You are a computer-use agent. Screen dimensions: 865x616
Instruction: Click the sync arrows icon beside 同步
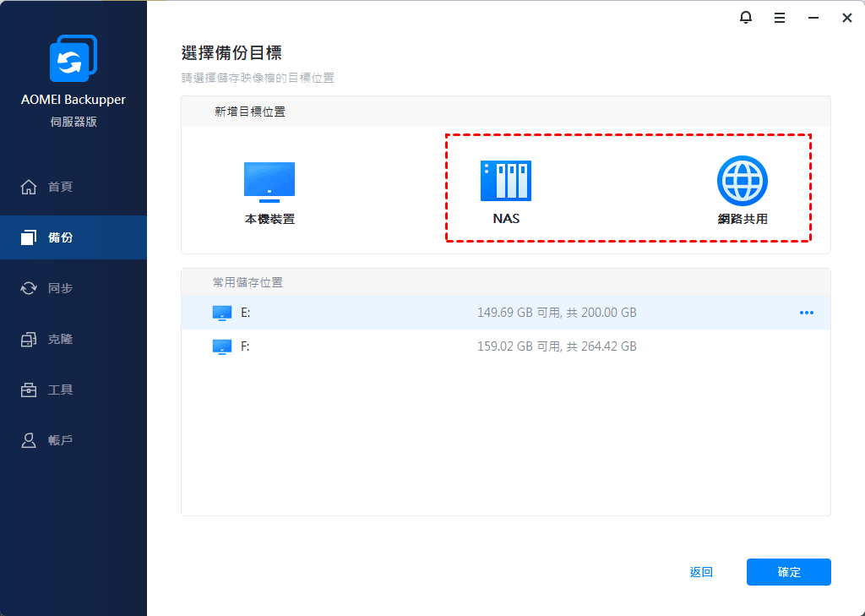tap(29, 288)
